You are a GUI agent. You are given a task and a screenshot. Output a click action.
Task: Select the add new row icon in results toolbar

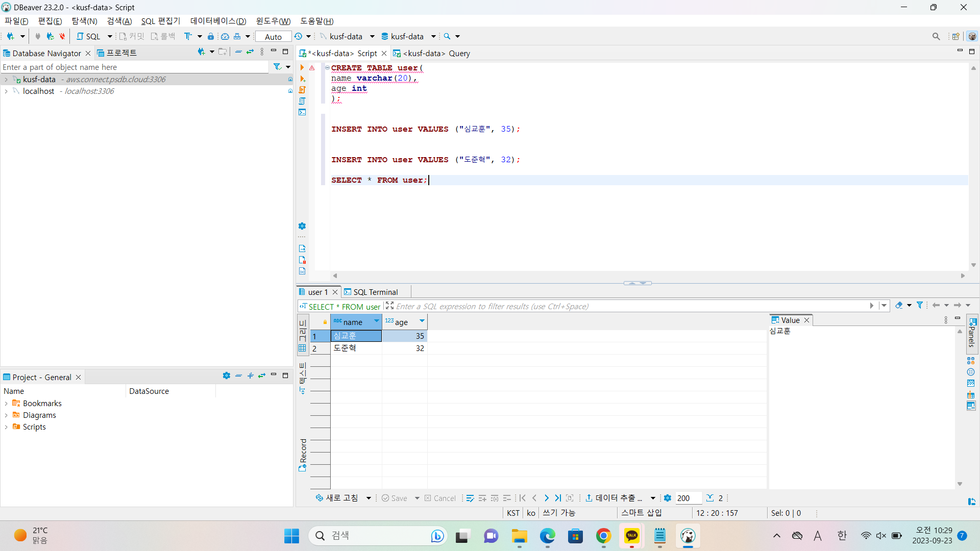click(482, 498)
